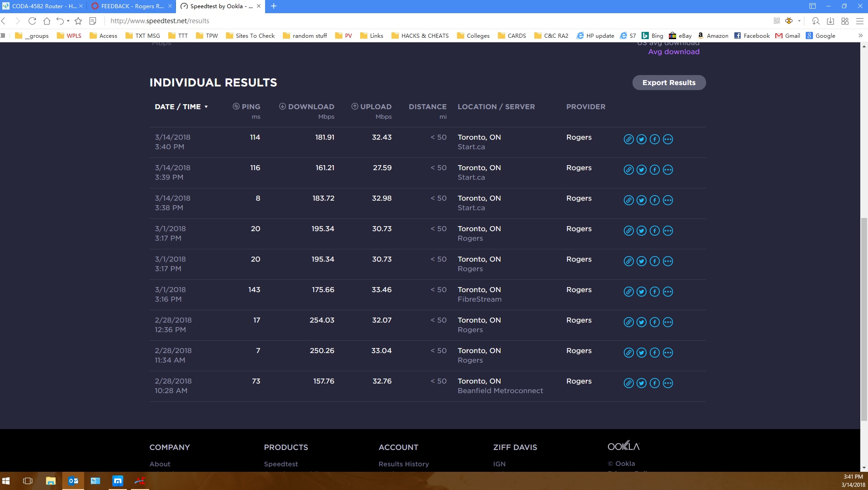The image size is (868, 490).
Task: Click the page vertical scrollbar thumb
Action: coord(864,319)
